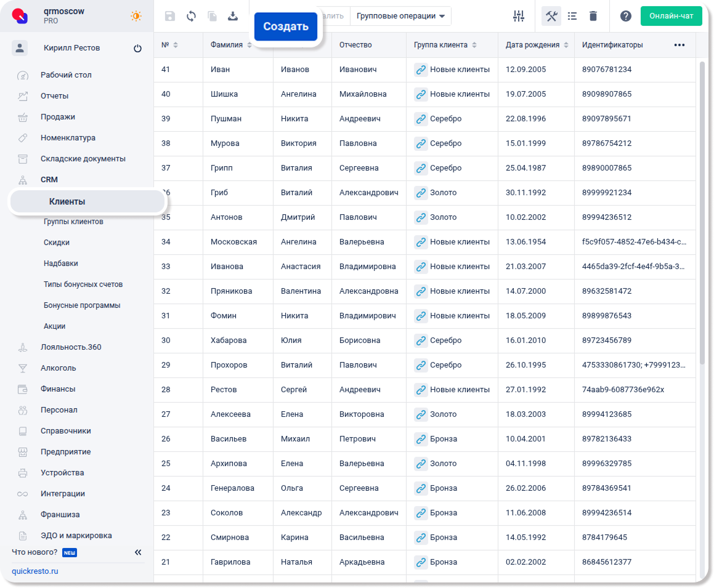Image resolution: width=714 pixels, height=588 pixels.
Task: Open help question mark icon
Action: 626,17
